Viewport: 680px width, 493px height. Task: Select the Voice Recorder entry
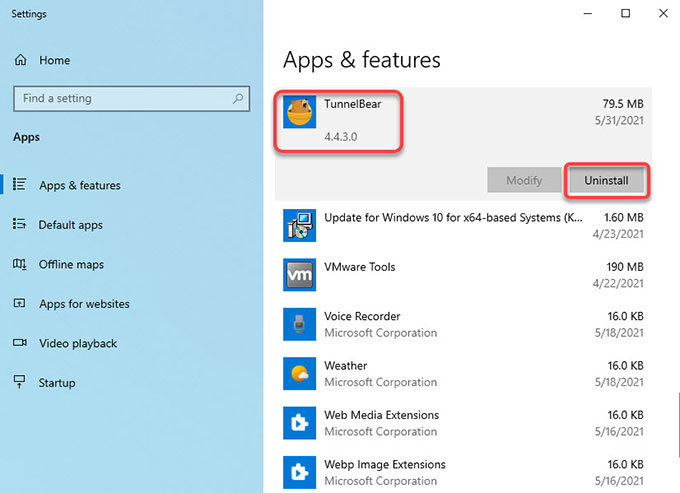463,324
